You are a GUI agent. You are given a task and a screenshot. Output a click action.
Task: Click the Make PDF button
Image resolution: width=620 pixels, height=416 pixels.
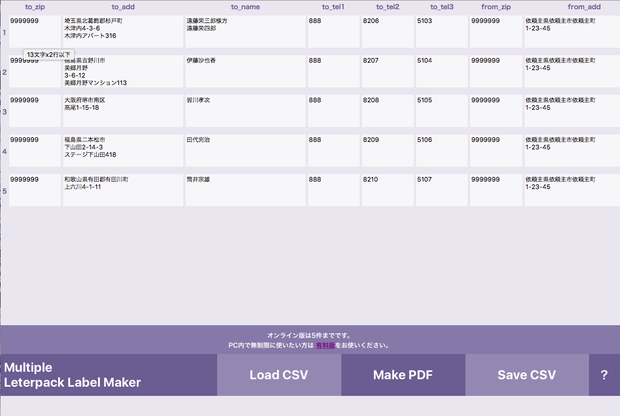coord(403,374)
